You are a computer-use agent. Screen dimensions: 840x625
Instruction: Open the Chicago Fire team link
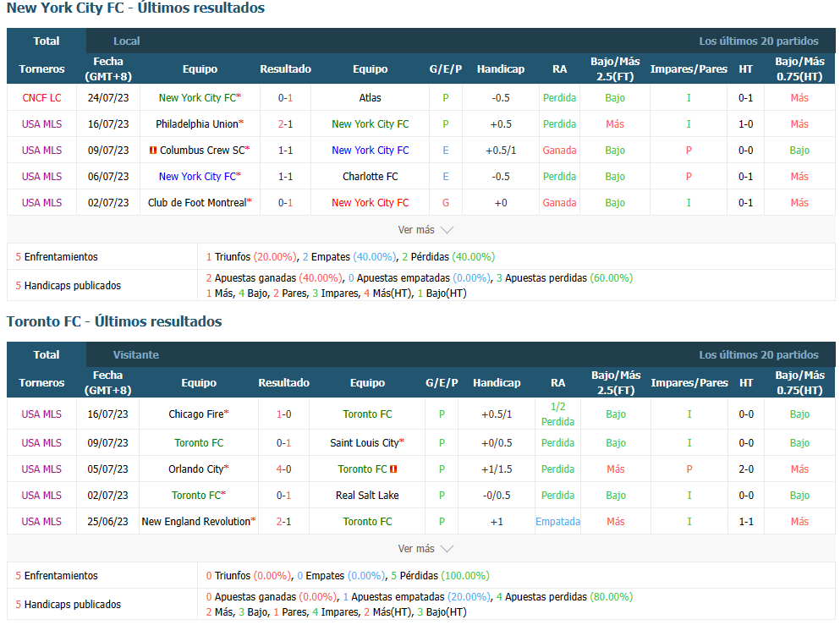click(x=196, y=414)
